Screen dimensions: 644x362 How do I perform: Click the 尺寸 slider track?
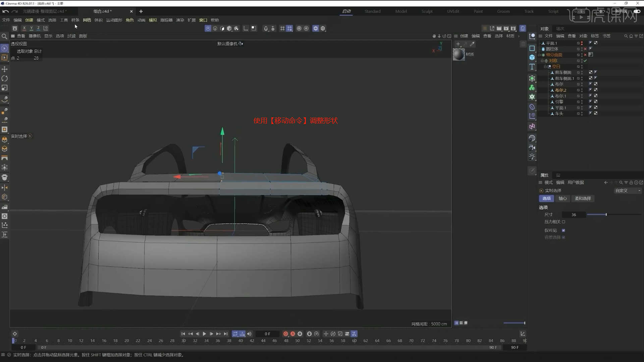614,215
